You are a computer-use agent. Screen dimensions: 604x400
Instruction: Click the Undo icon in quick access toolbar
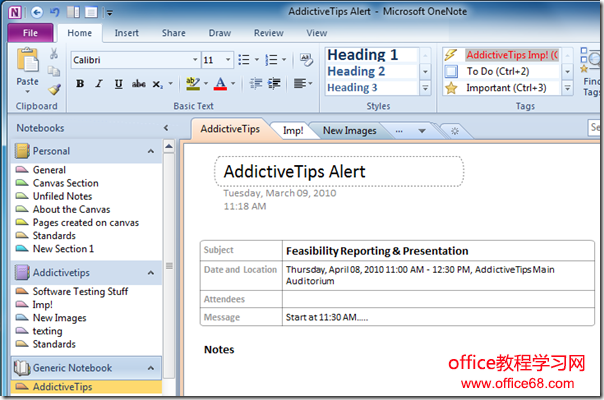pyautogui.click(x=55, y=12)
